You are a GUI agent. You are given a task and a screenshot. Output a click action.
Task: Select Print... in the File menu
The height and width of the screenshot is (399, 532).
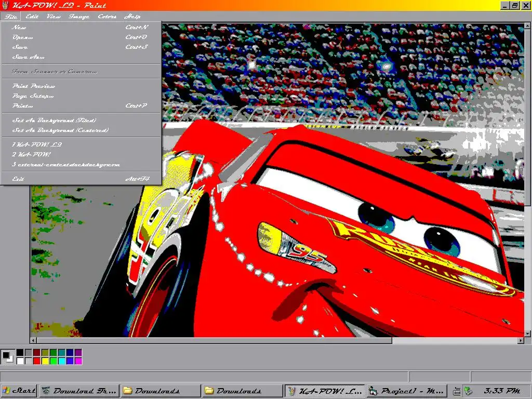tap(81, 105)
